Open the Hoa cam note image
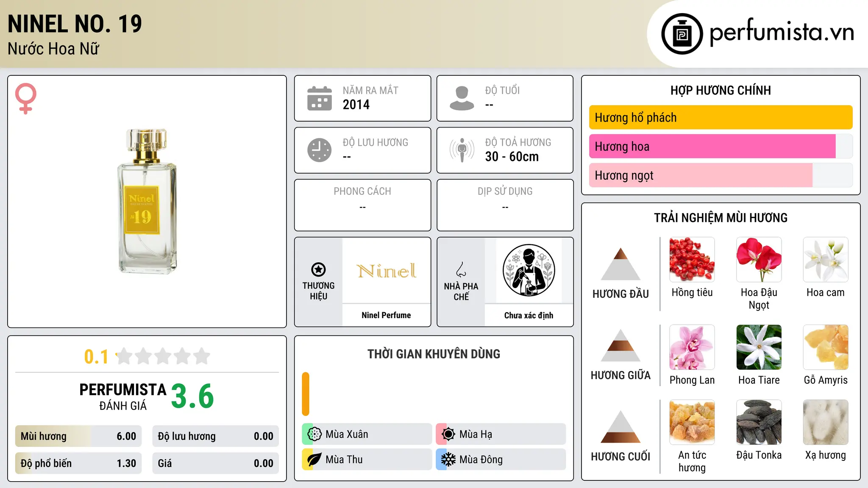 (826, 260)
